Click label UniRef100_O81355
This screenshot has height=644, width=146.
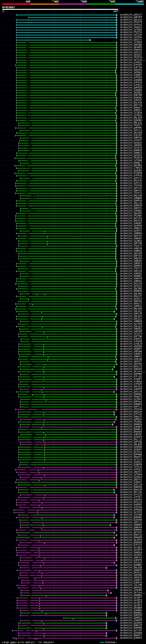(x=131, y=133)
